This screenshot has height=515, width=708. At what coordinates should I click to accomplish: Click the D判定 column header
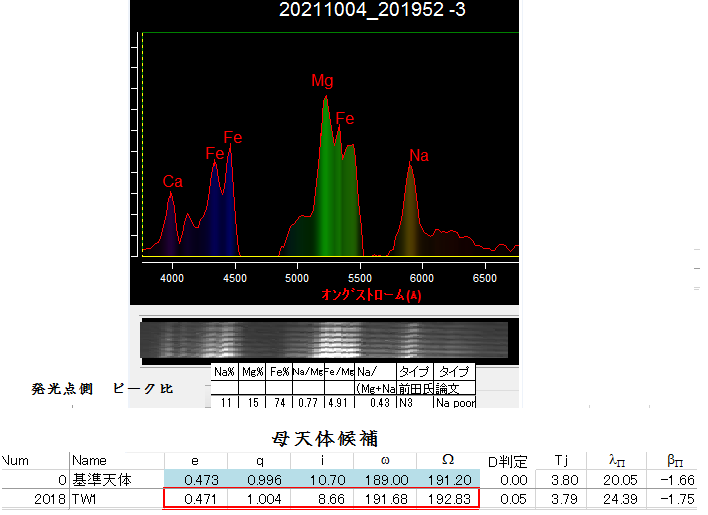tap(507, 460)
